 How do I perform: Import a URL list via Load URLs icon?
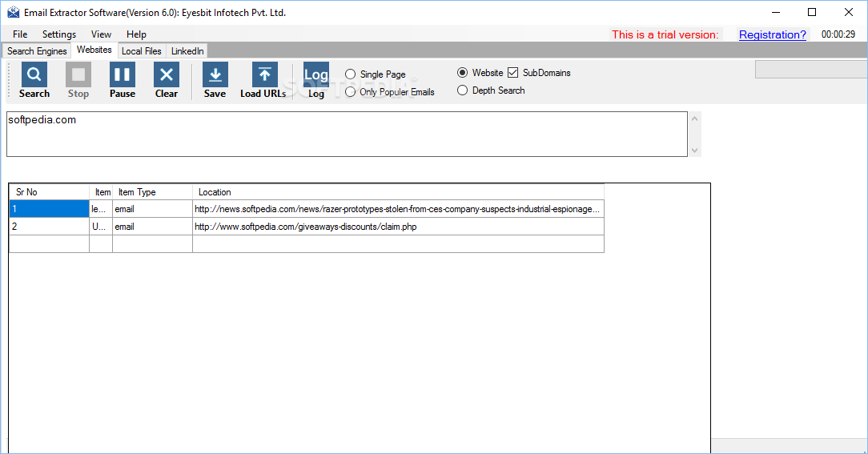click(x=264, y=74)
